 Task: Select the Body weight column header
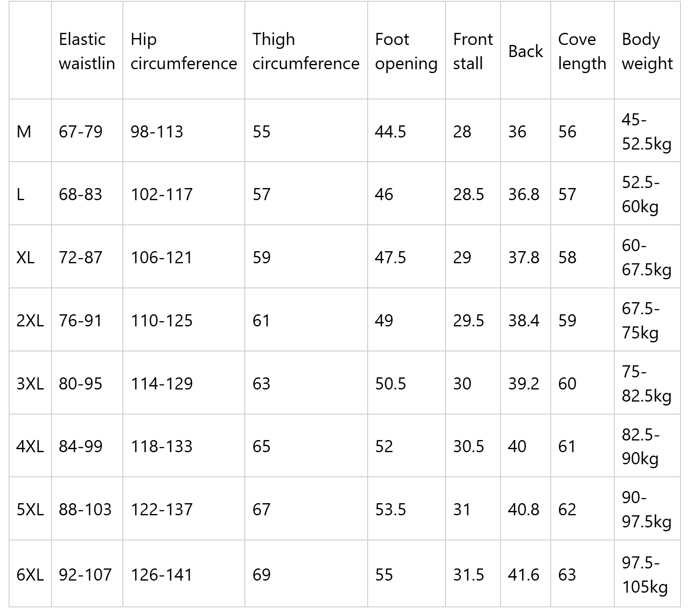click(x=647, y=51)
